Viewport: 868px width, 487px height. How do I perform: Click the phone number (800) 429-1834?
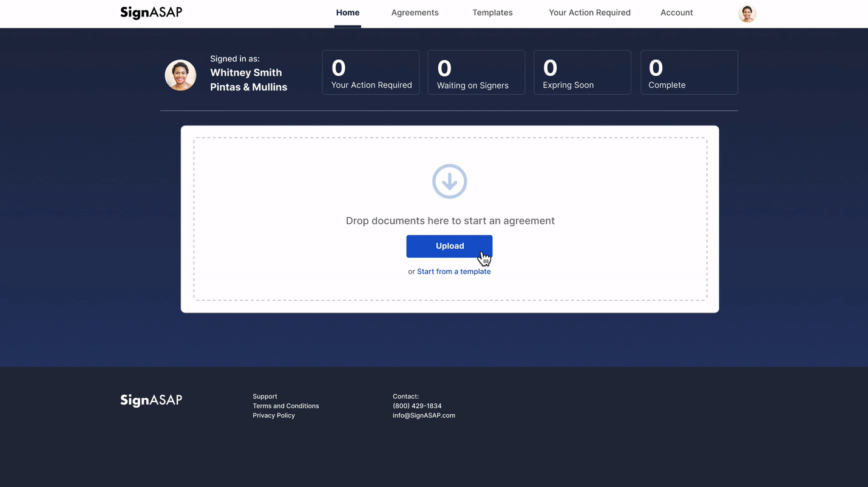[x=417, y=406]
